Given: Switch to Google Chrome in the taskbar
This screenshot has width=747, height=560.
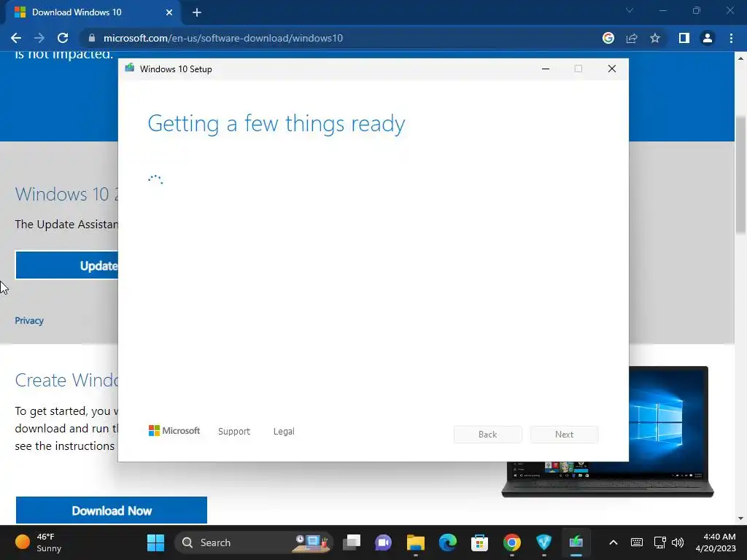Looking at the screenshot, I should click(x=511, y=542).
